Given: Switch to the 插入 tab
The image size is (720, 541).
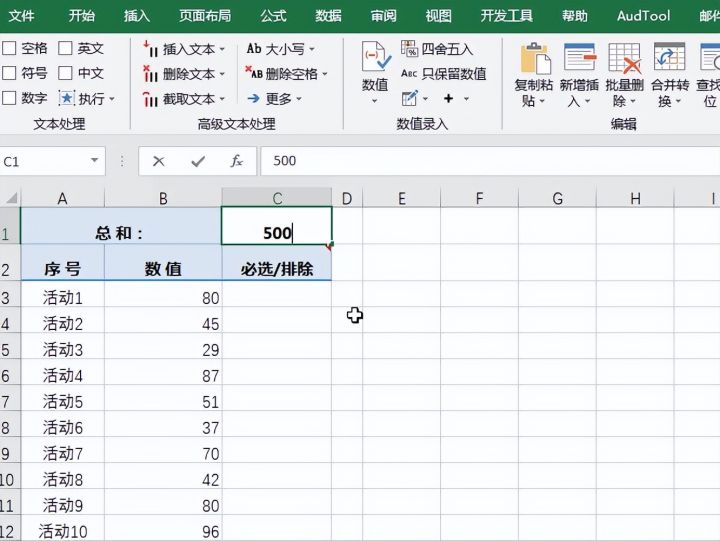Looking at the screenshot, I should (x=137, y=16).
